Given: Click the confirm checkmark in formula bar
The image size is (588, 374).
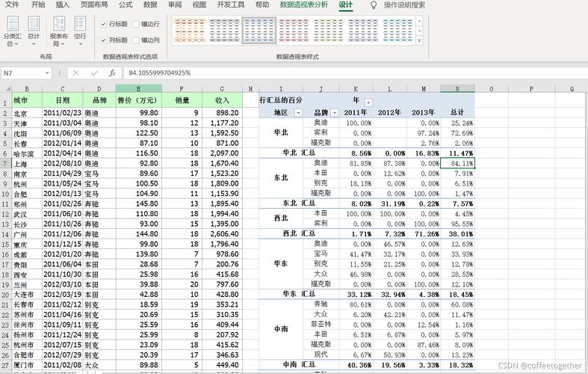Looking at the screenshot, I should pyautogui.click(x=94, y=73).
